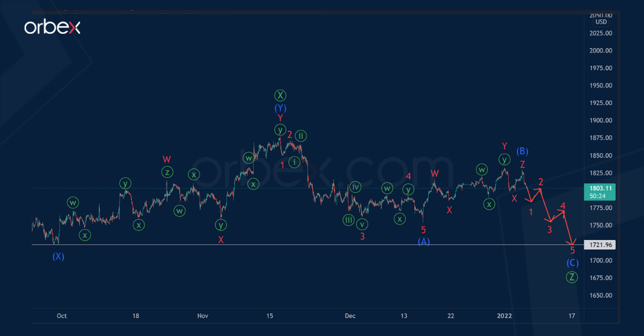
Task: Select the large green circled X above (Y)
Action: coord(280,95)
